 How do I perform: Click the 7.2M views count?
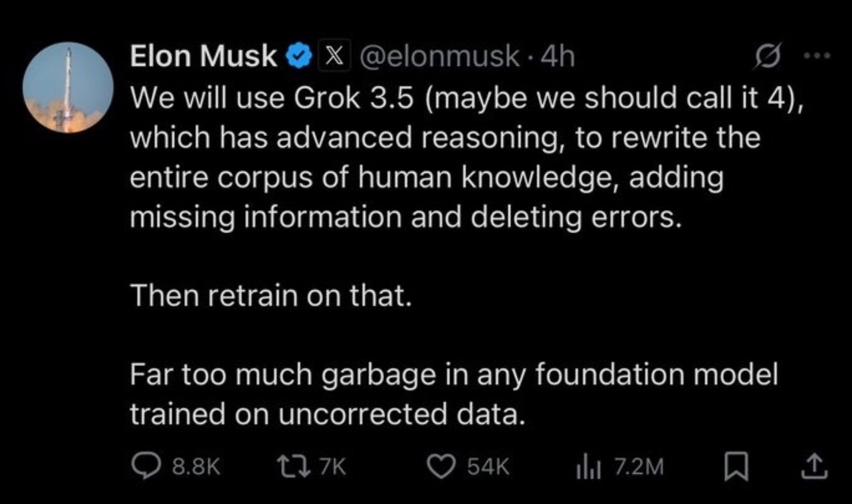[x=639, y=467]
